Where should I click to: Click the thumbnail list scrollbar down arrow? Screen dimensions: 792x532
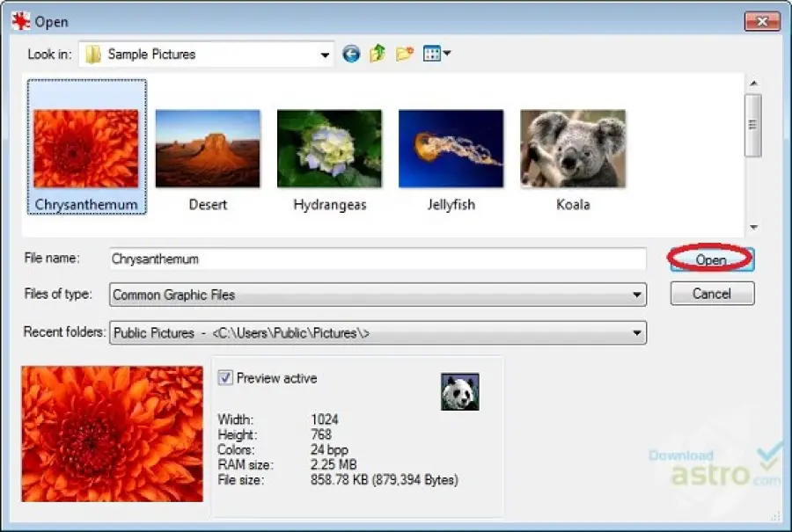(x=753, y=227)
